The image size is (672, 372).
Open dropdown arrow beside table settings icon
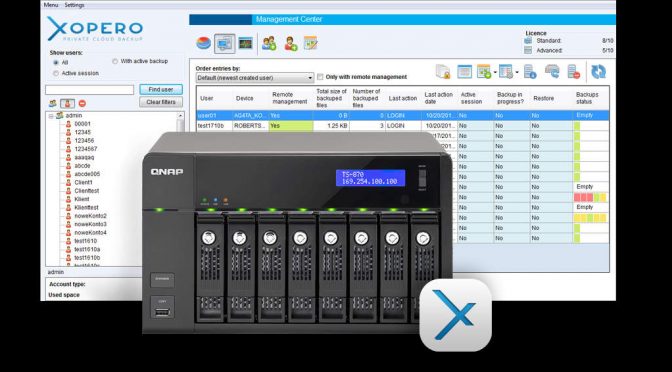click(517, 72)
